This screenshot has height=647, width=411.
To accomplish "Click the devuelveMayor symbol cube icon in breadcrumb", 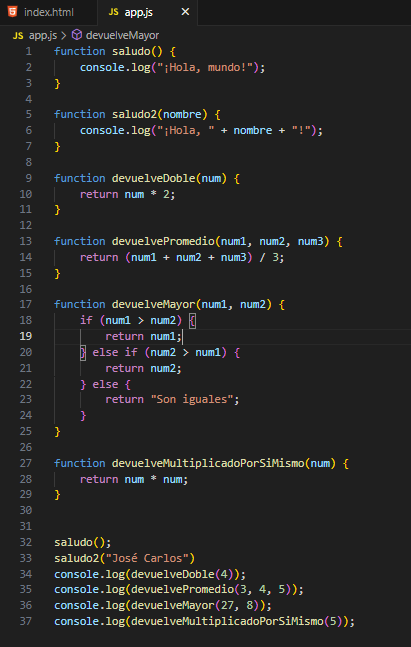I will (77, 35).
